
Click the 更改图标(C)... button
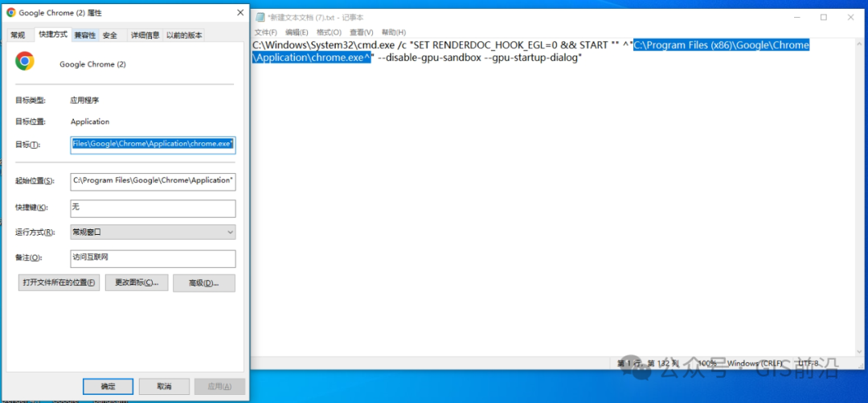point(137,282)
